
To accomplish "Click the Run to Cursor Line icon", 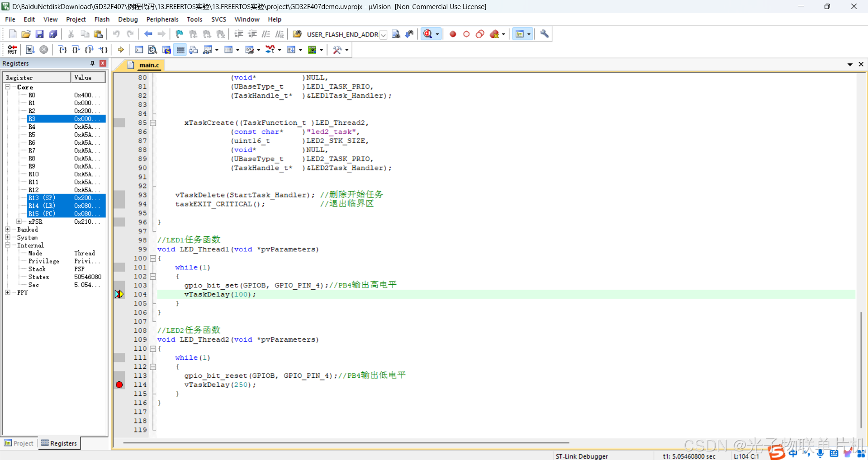I will (x=104, y=50).
